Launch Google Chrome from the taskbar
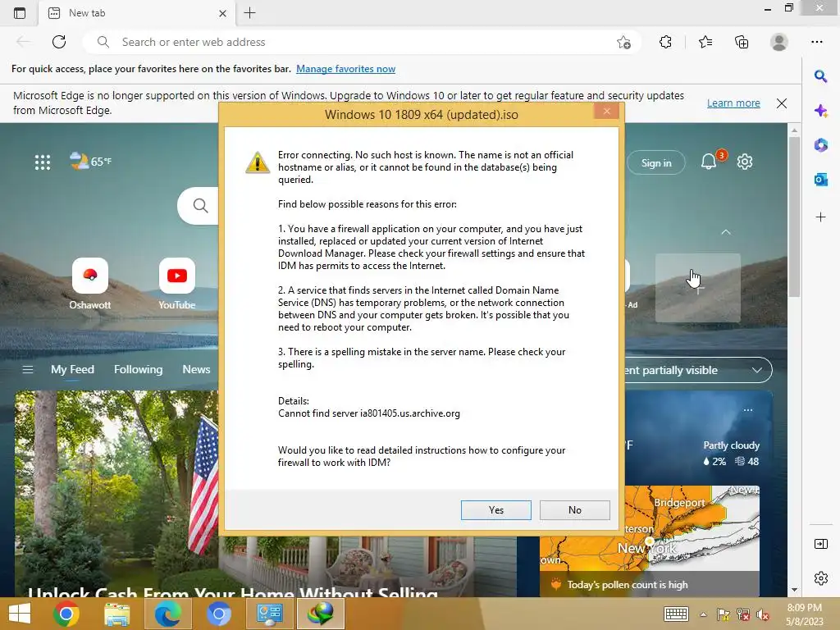This screenshot has width=840, height=630. pyautogui.click(x=66, y=614)
